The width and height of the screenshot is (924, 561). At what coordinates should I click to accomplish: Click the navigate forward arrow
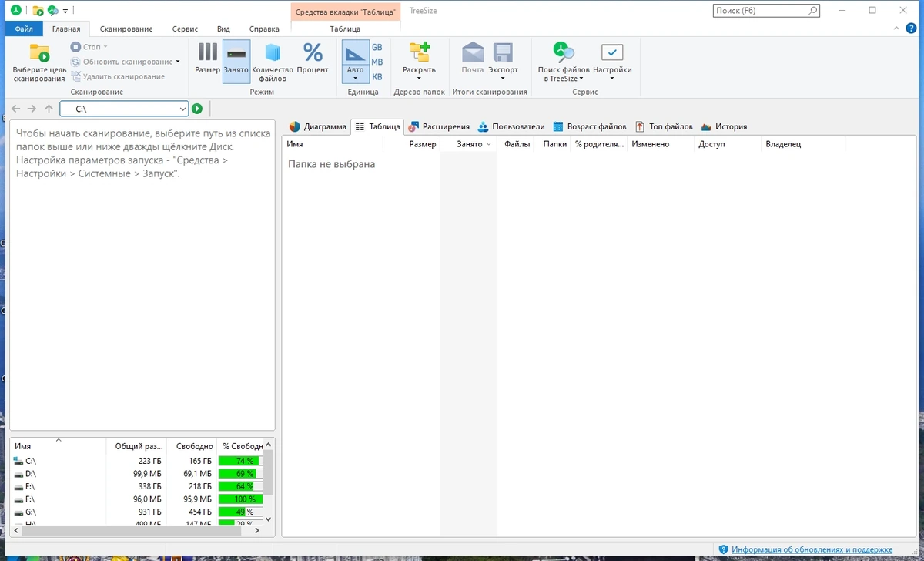(32, 109)
